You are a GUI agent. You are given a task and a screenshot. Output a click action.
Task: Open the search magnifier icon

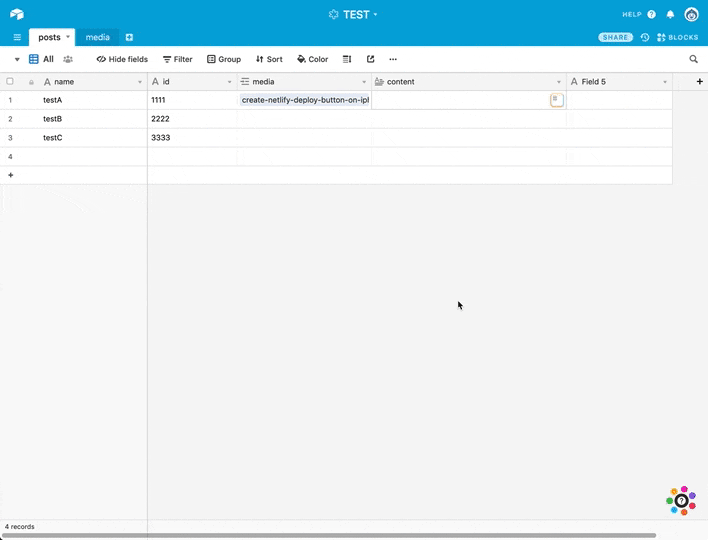click(694, 59)
